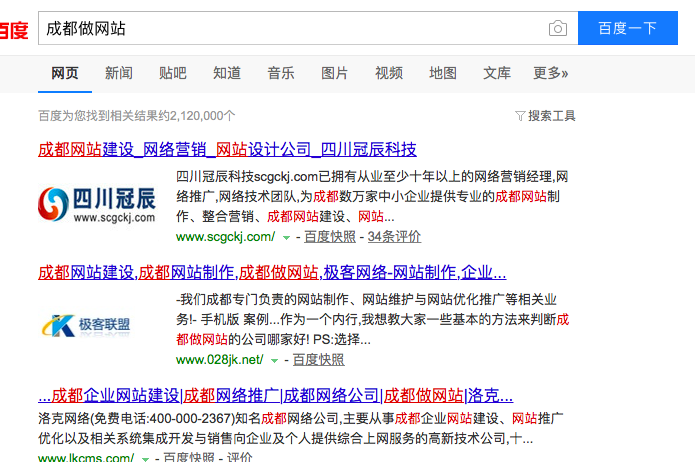Open the 音乐 tab
Image resolution: width=695 pixels, height=462 pixels.
(281, 73)
